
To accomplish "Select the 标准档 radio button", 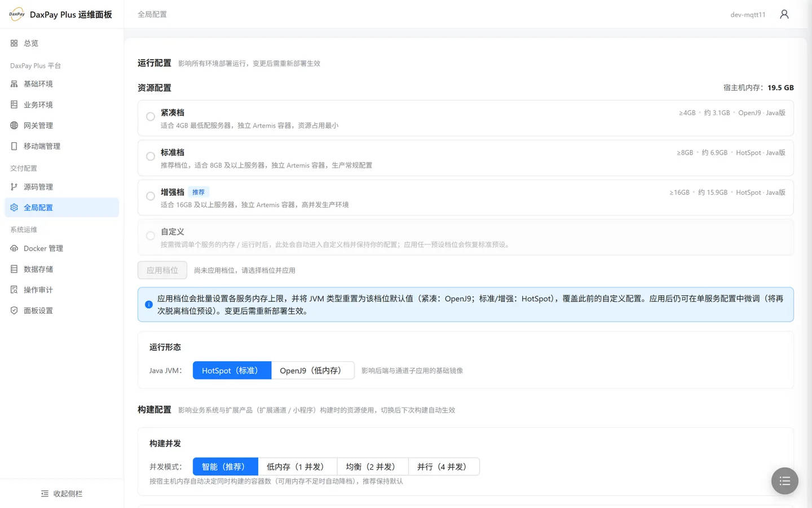I will click(151, 156).
